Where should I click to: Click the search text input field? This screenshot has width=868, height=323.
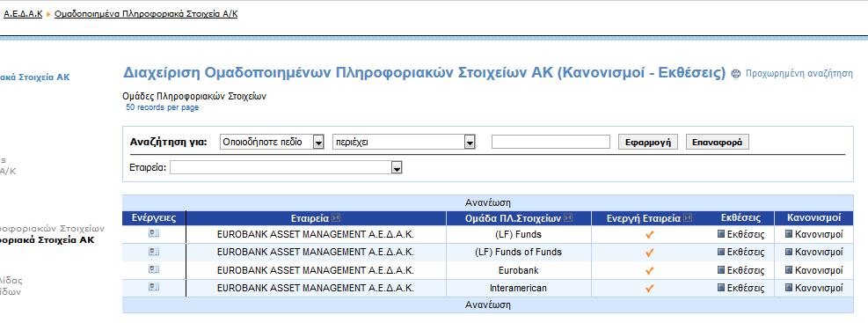[x=551, y=142]
